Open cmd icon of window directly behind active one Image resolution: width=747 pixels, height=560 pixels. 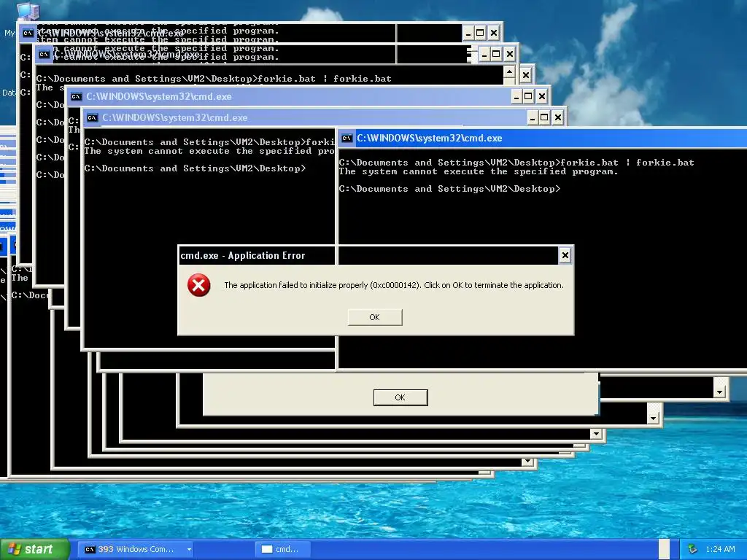click(93, 117)
